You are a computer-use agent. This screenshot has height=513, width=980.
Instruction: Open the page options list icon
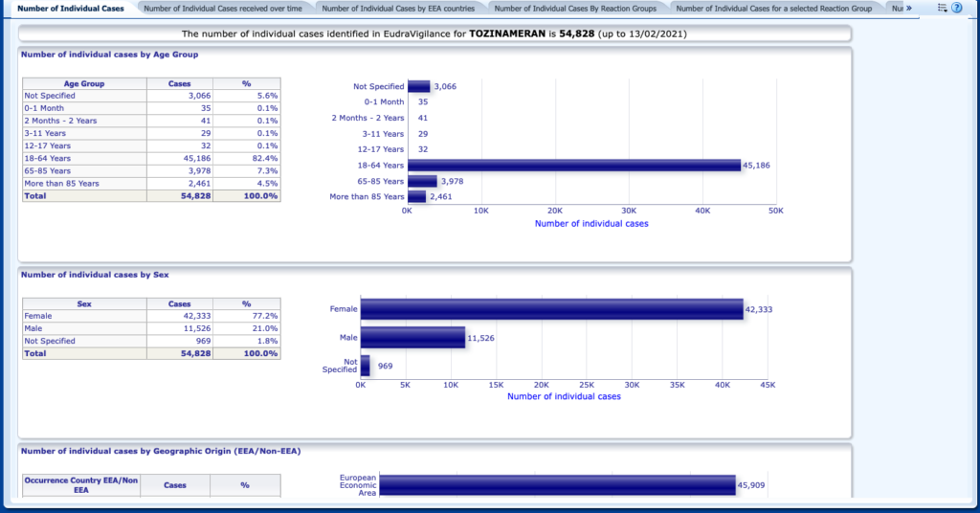942,8
